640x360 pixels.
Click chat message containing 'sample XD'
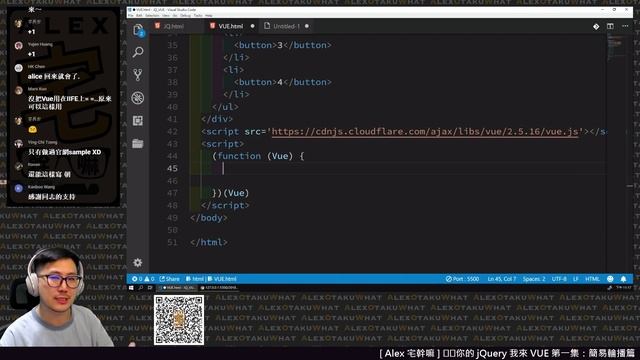tap(64, 152)
